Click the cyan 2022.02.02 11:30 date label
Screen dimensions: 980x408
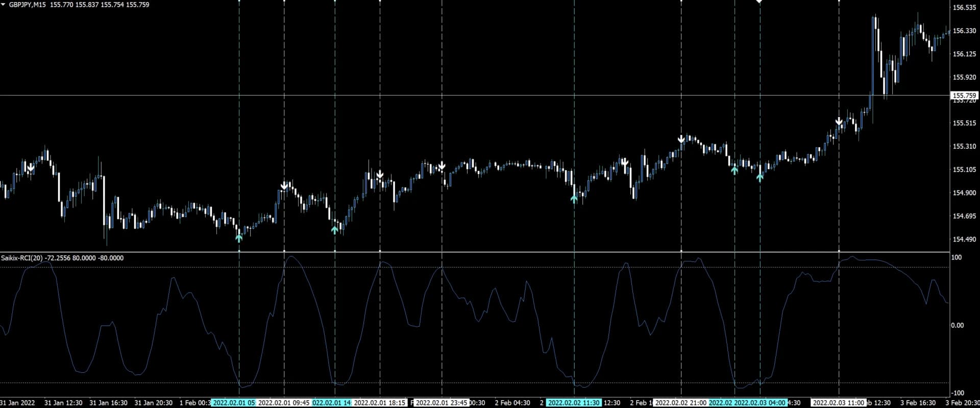click(x=574, y=403)
